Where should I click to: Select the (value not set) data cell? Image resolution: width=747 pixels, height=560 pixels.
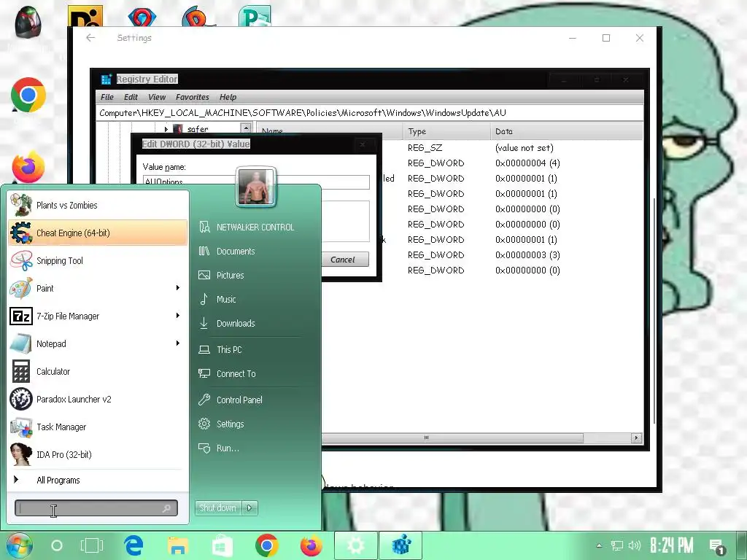click(x=524, y=148)
